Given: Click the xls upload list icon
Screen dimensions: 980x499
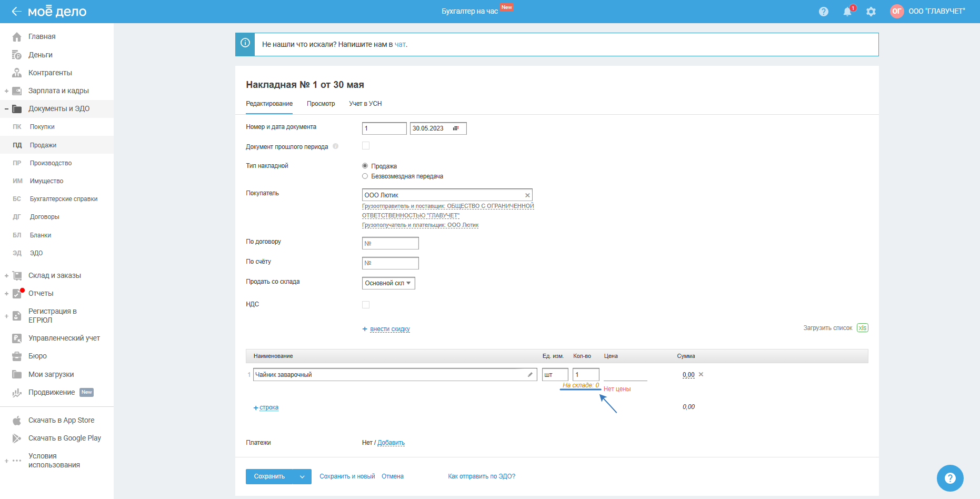Looking at the screenshot, I should tap(862, 328).
